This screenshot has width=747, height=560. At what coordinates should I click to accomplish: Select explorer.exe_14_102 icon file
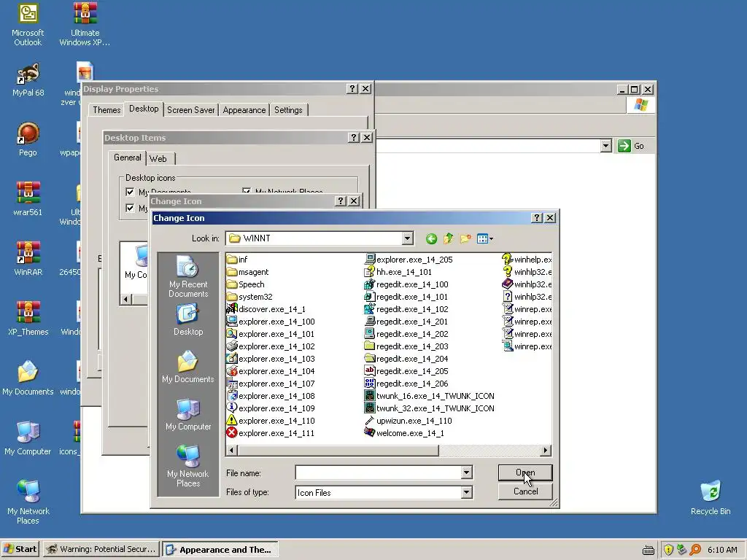271,346
